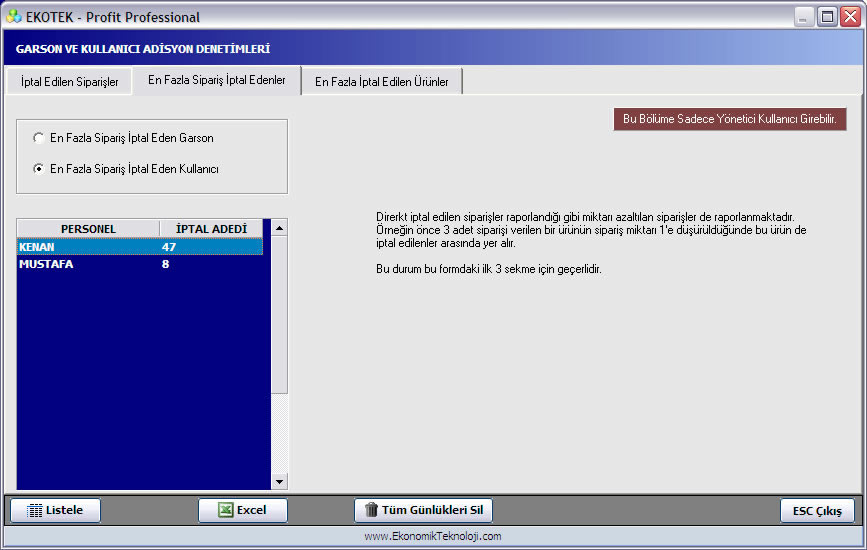This screenshot has height=550, width=867.
Task: Click Tüm Günlükleri Sil button
Action: point(424,510)
